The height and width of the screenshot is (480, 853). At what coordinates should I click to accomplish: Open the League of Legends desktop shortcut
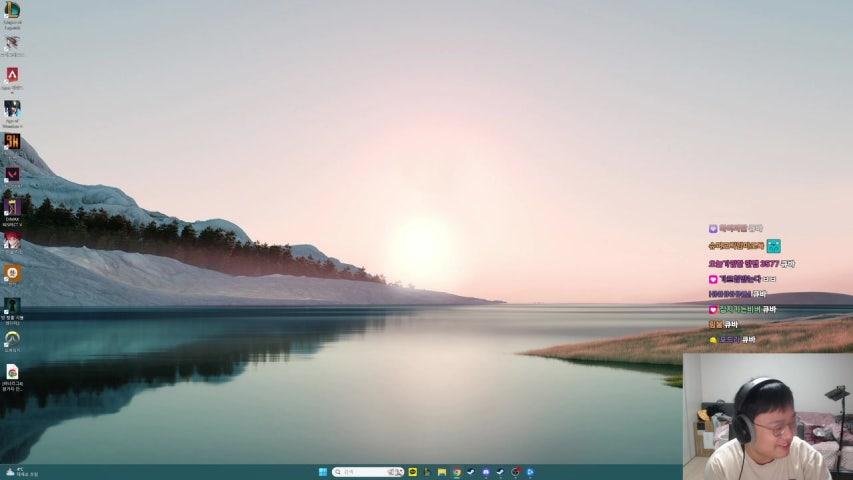(x=12, y=11)
